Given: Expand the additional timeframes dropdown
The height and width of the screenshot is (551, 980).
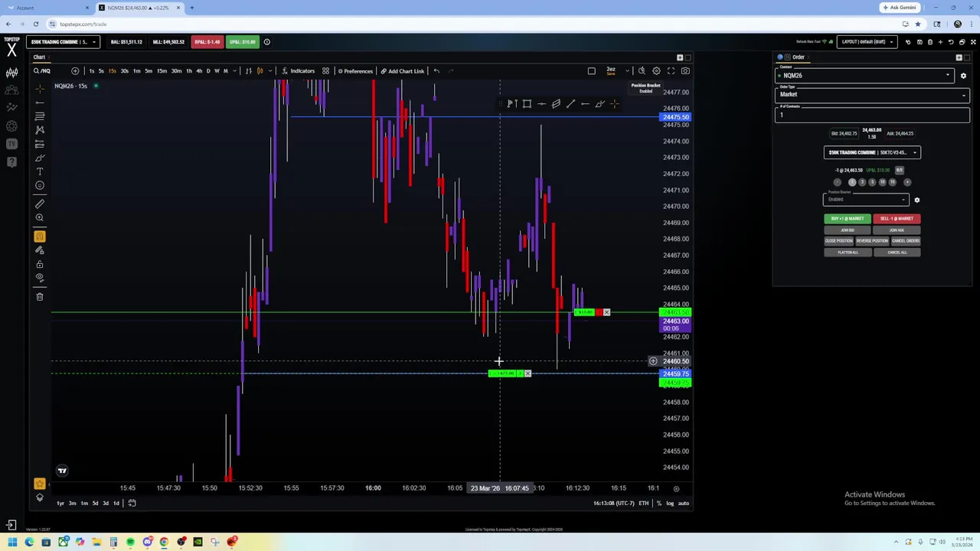Looking at the screenshot, I should point(234,71).
